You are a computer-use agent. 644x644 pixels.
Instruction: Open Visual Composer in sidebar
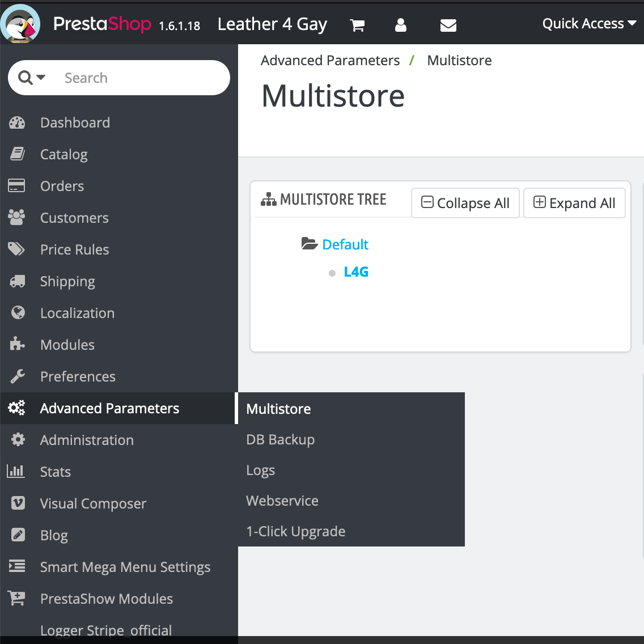click(x=93, y=503)
